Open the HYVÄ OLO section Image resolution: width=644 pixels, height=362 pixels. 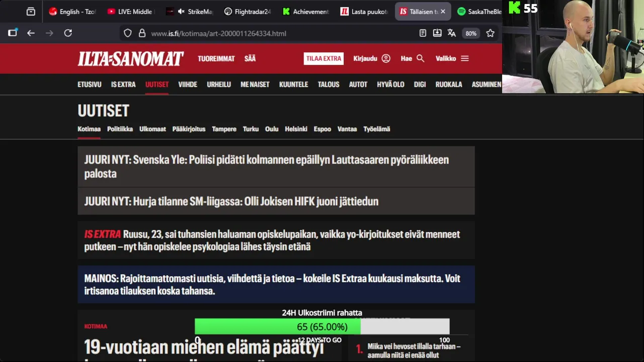coord(390,84)
